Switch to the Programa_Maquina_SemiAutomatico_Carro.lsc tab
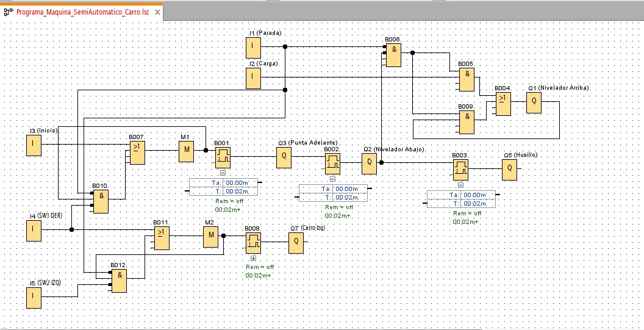The image size is (644, 330). tap(84, 12)
